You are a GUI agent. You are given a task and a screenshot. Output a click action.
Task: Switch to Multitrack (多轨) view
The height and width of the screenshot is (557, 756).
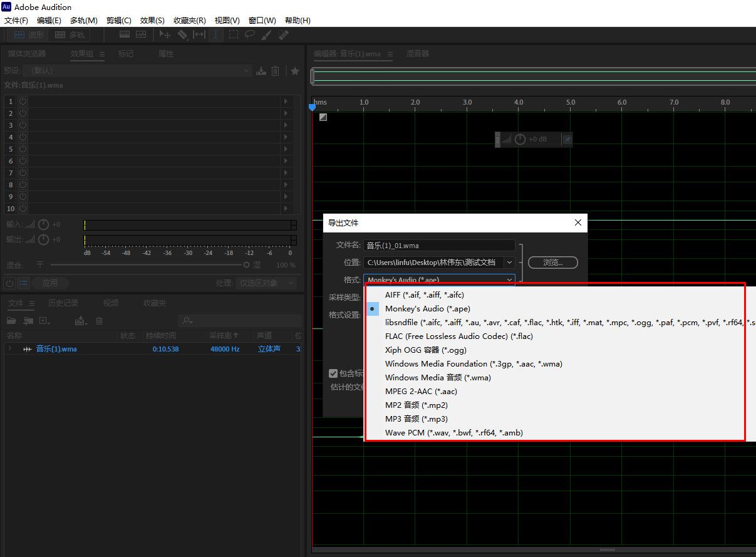click(70, 35)
